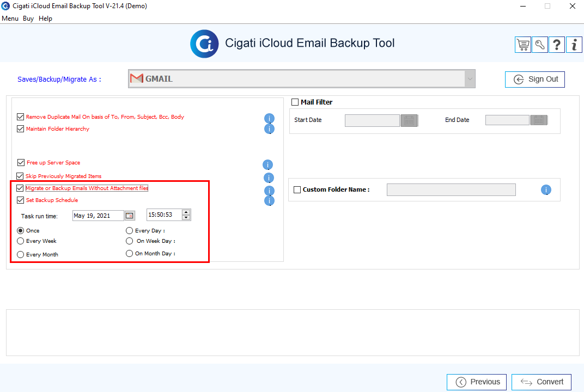Show info for Skip Previously Migrated Items

pyautogui.click(x=269, y=177)
